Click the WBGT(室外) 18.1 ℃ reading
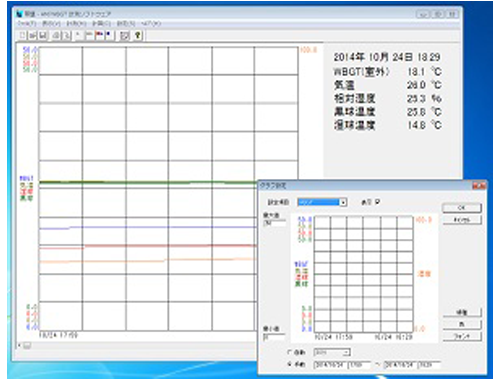The image size is (500, 380). pyautogui.click(x=387, y=71)
